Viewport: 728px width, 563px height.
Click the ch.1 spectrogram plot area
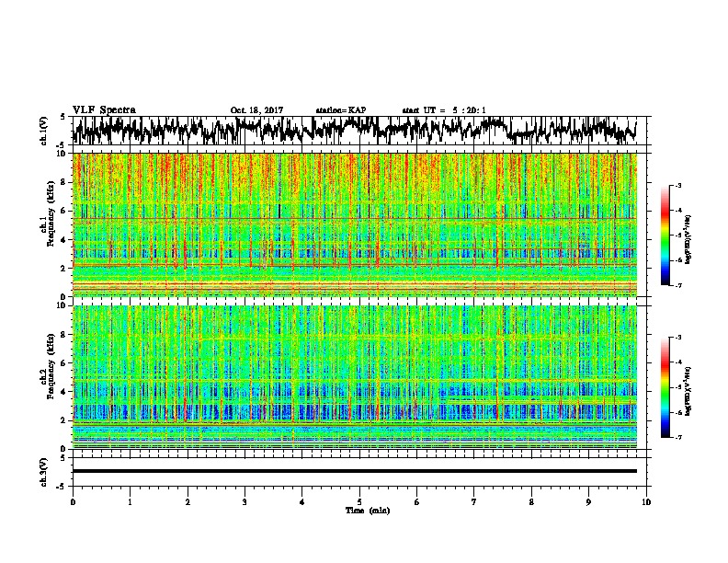pos(354,224)
